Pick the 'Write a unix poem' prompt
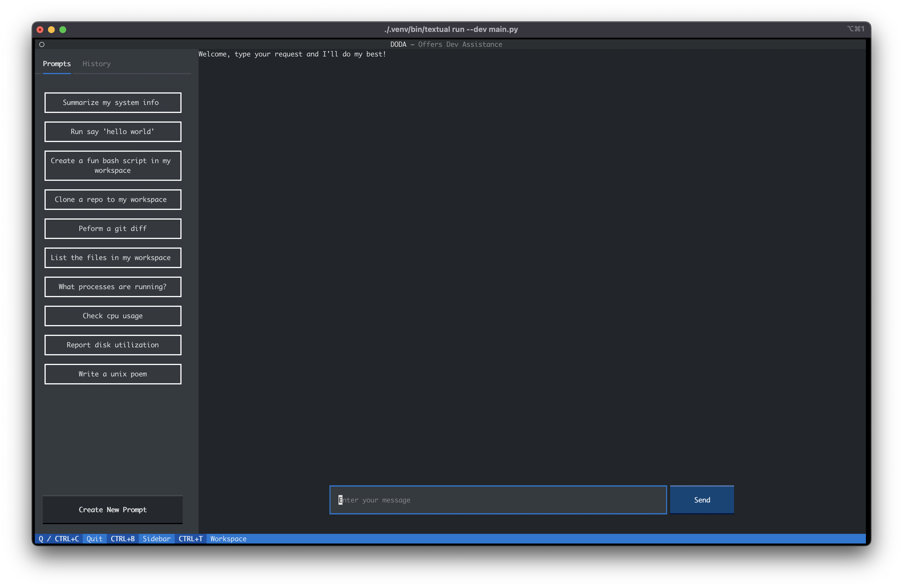 pos(113,374)
